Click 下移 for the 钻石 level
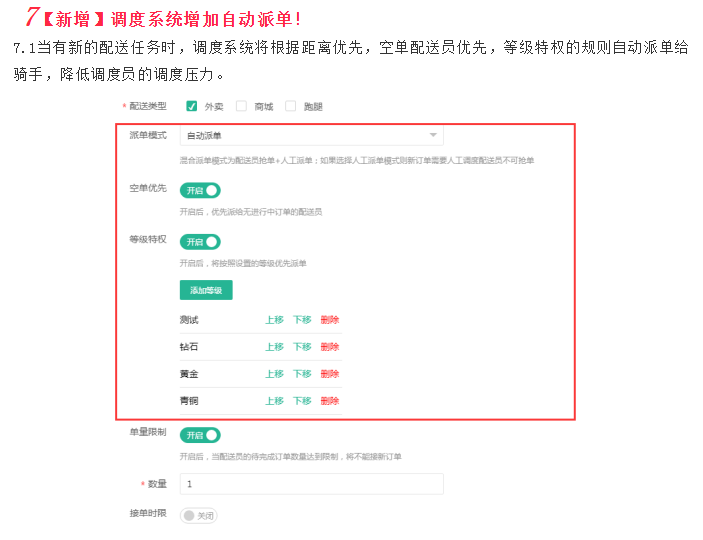 302,347
